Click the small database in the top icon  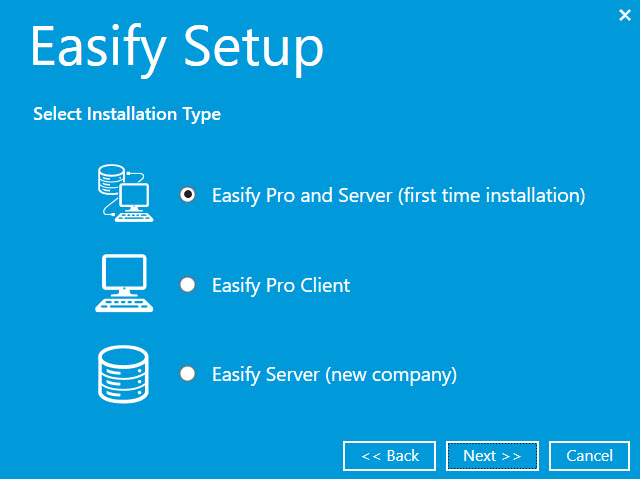coord(109,181)
